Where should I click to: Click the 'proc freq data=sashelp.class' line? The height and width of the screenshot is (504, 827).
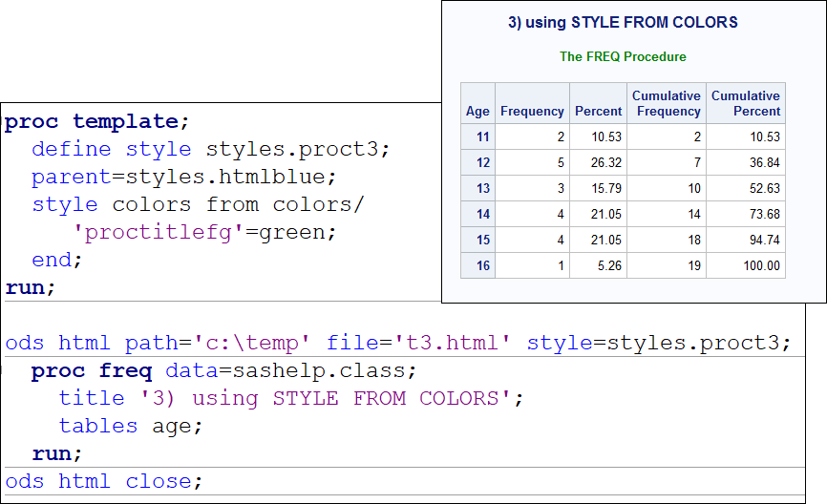223,370
